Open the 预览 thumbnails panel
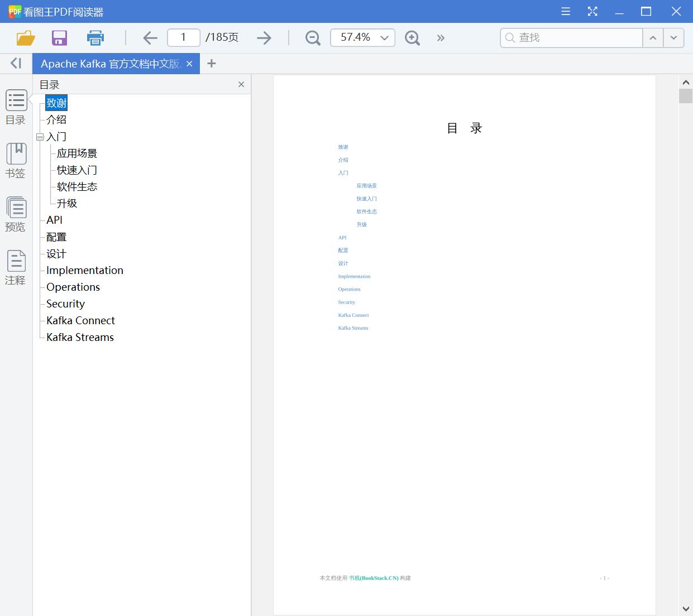 pyautogui.click(x=16, y=214)
